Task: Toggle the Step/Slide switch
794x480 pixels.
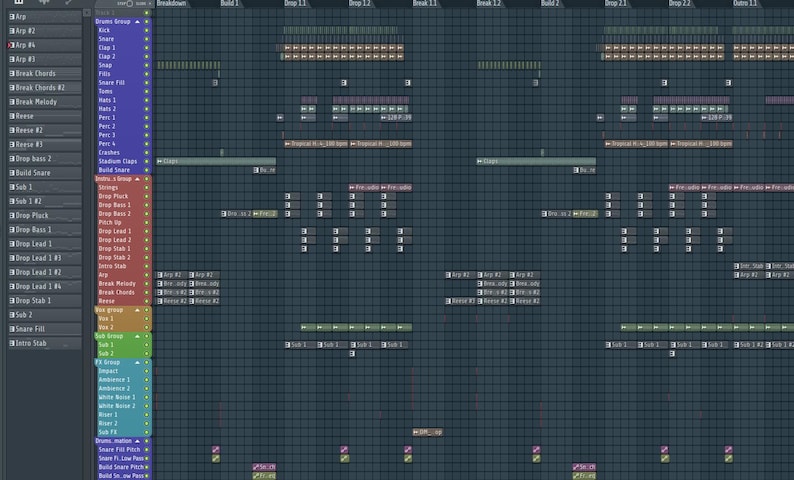Action: tap(130, 4)
